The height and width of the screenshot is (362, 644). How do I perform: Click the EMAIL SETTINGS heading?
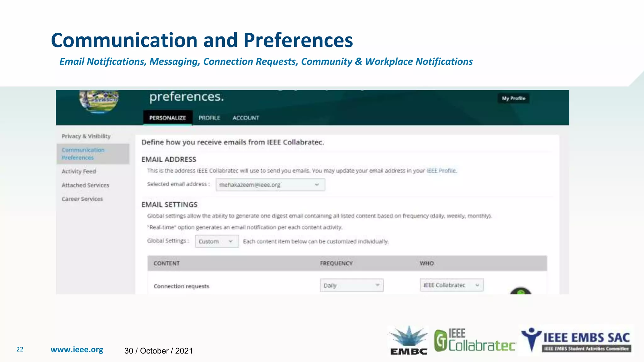pyautogui.click(x=169, y=205)
